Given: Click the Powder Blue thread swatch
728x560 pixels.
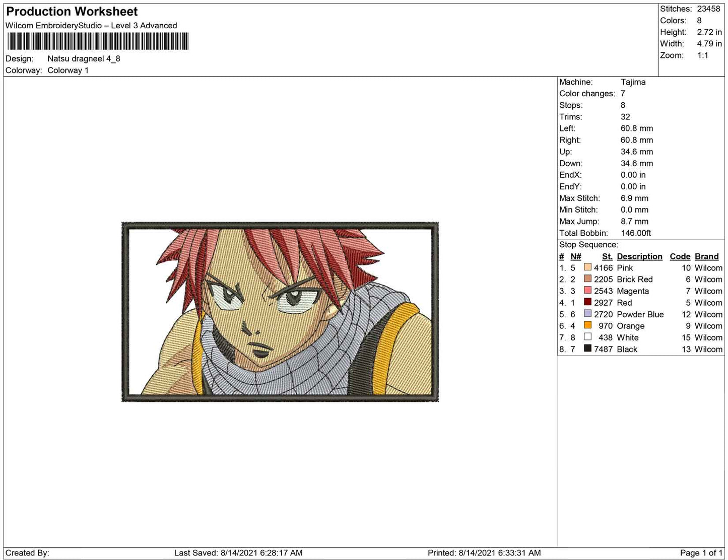Looking at the screenshot, I should 587,314.
